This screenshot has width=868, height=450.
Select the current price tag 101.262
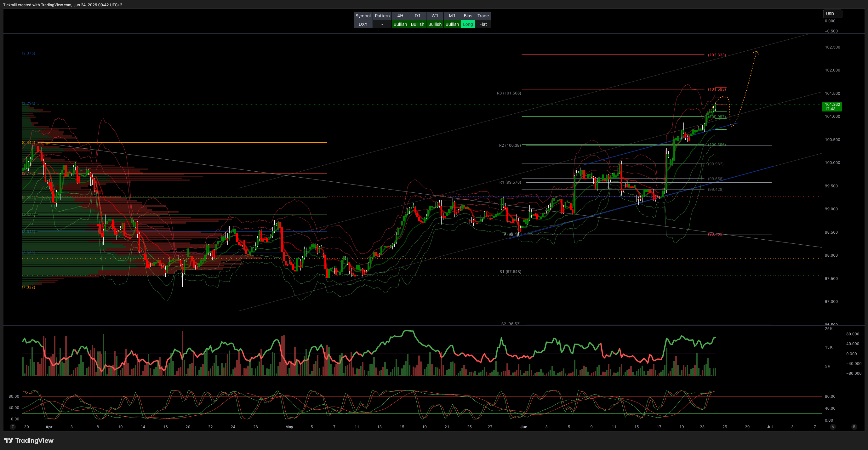[832, 106]
